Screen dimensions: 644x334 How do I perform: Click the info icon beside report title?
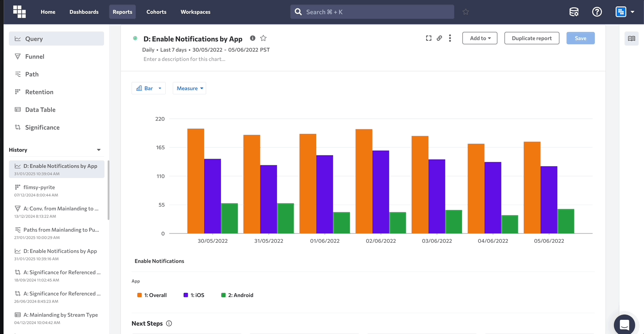click(x=252, y=38)
